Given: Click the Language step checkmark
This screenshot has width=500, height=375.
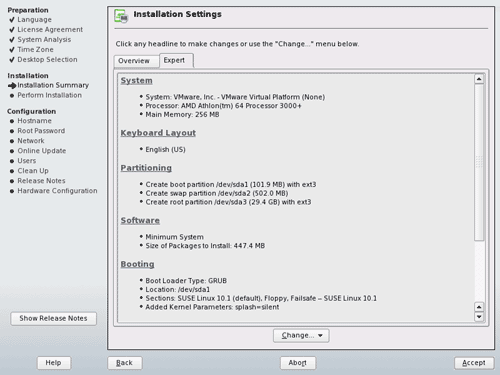Looking at the screenshot, I should point(12,20).
